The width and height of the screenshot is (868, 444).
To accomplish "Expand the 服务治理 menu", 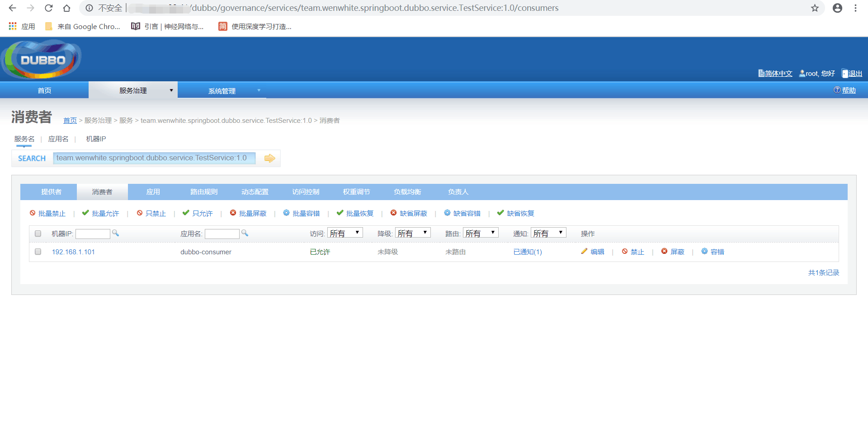I will coord(133,90).
